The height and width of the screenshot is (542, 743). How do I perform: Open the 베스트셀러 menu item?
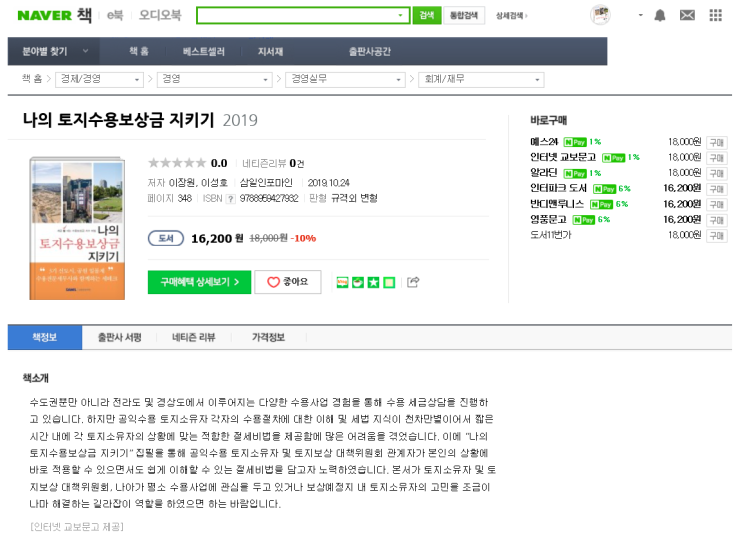point(204,52)
